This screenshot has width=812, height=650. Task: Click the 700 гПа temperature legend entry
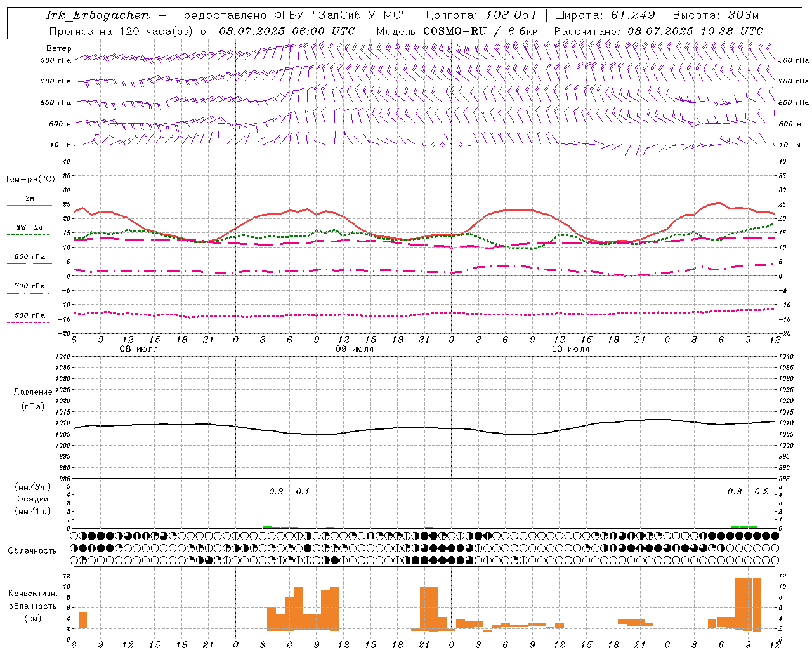pyautogui.click(x=30, y=286)
